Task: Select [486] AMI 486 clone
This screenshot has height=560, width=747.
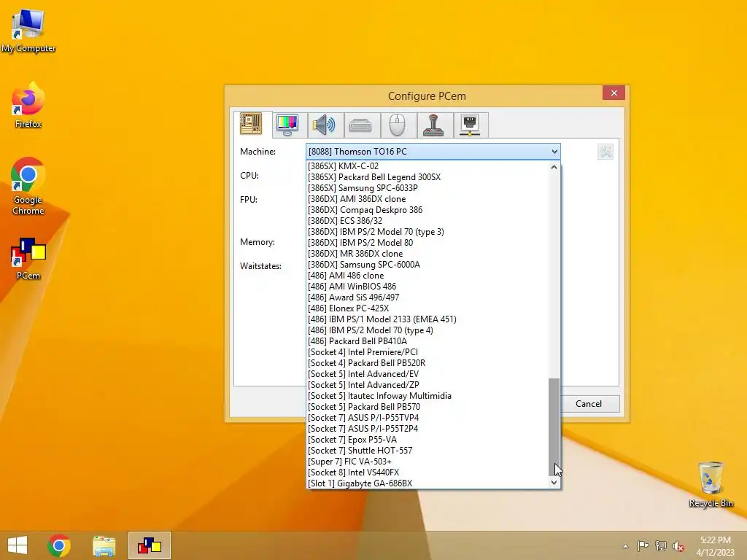Action: coord(427,276)
